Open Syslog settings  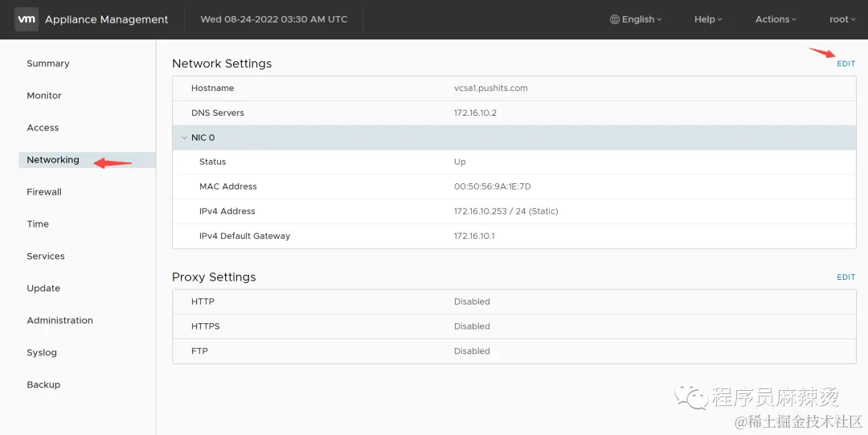42,353
